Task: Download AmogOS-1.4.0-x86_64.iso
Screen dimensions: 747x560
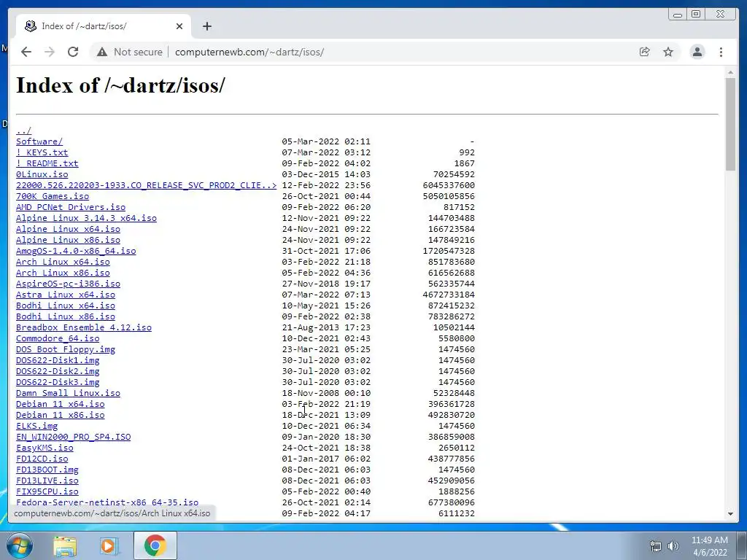Action: pyautogui.click(x=76, y=251)
